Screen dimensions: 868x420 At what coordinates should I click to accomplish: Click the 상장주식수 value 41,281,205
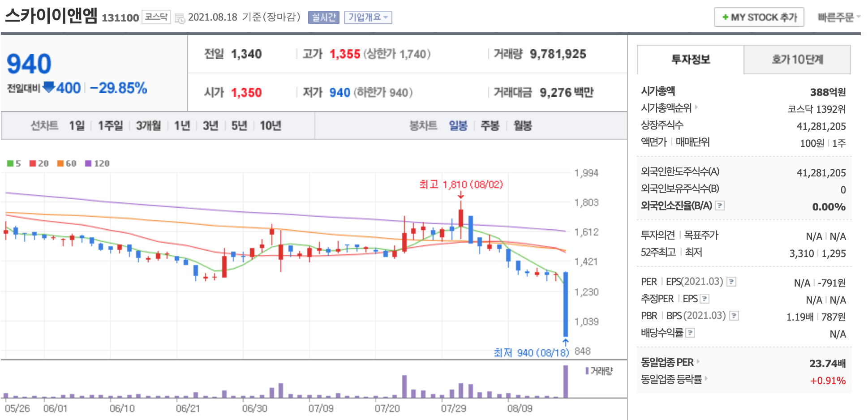coord(821,126)
